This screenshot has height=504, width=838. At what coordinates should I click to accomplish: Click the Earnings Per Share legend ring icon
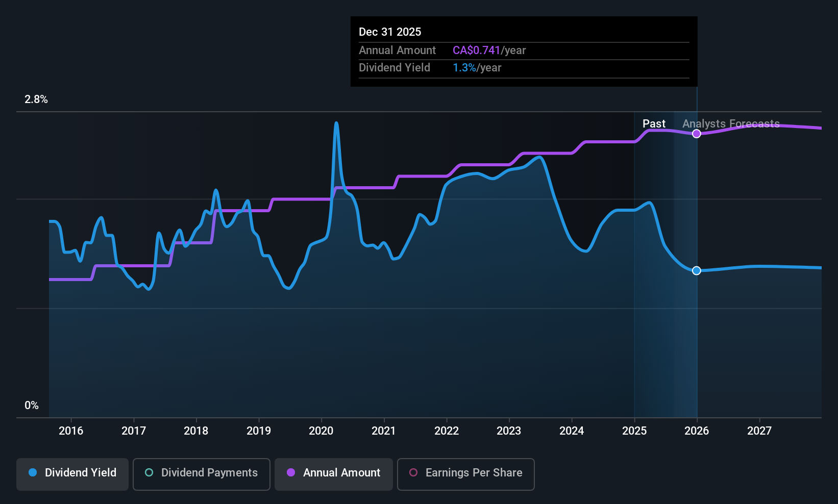point(413,473)
